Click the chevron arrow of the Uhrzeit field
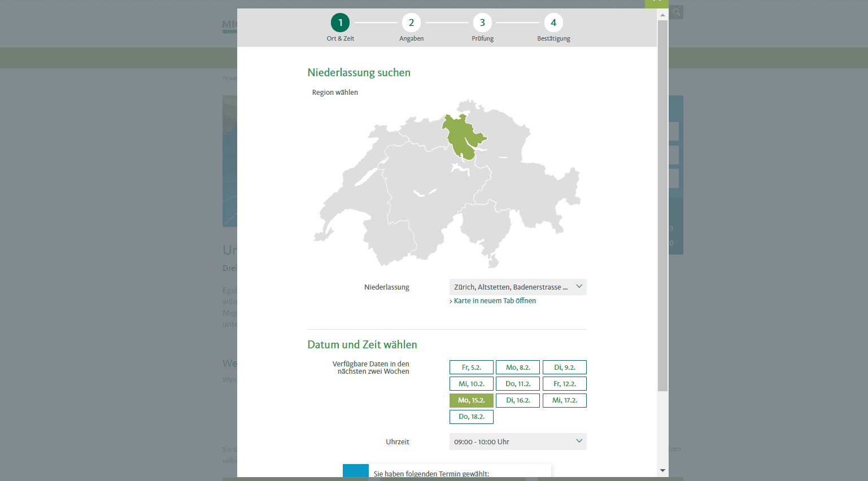Image resolution: width=868 pixels, height=481 pixels. (579, 441)
